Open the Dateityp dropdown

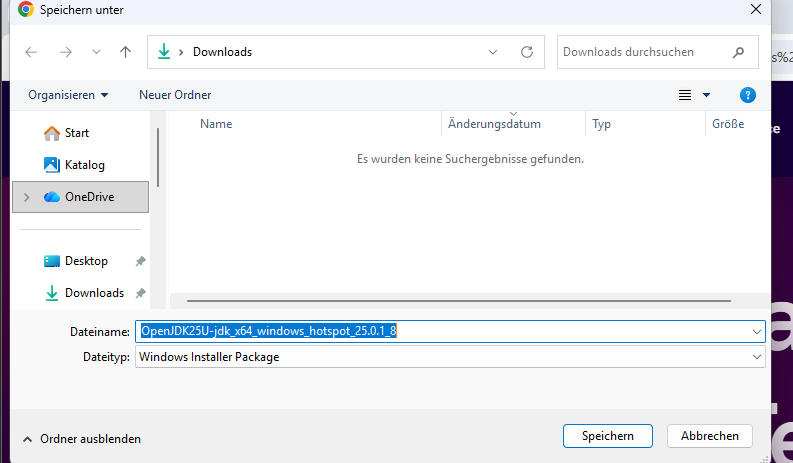(x=756, y=357)
